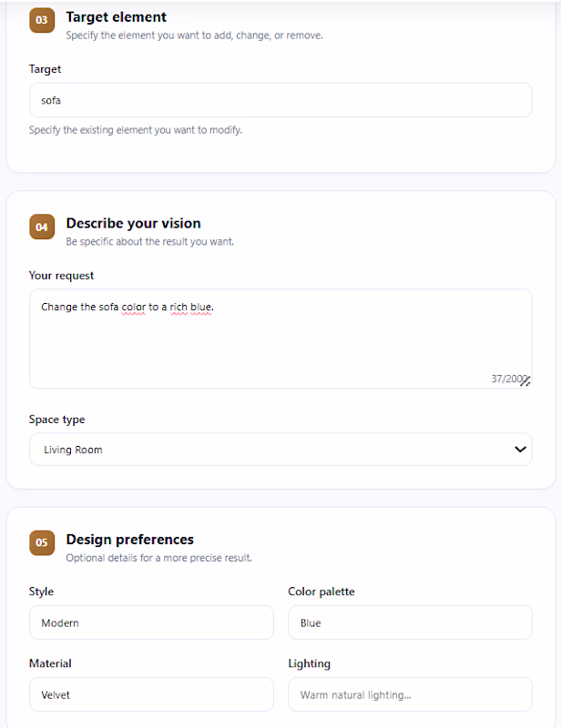Click the 04 step badge icon

42,227
